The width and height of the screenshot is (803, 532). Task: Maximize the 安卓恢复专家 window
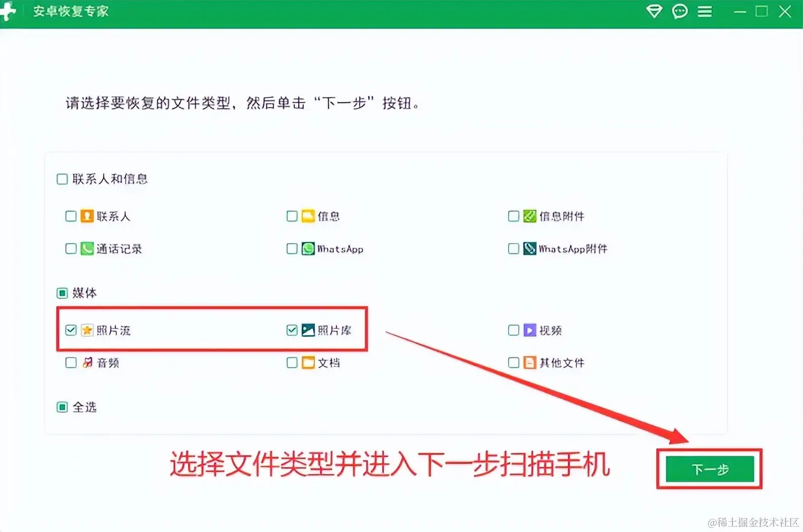tap(762, 11)
